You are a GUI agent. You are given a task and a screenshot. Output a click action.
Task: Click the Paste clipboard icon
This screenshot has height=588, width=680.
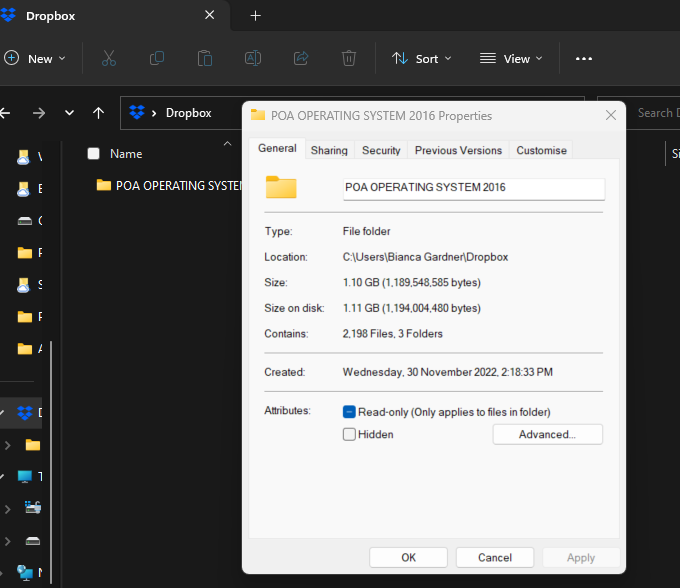(x=205, y=58)
